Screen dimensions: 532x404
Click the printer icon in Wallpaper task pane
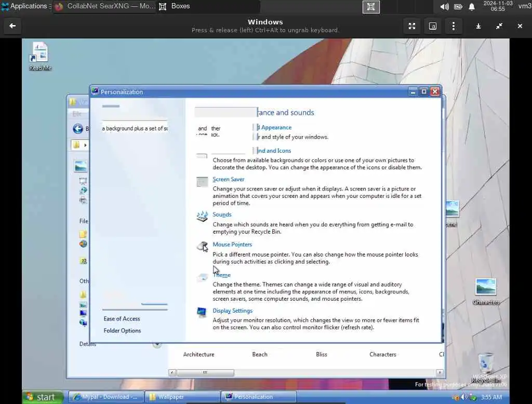tap(83, 200)
